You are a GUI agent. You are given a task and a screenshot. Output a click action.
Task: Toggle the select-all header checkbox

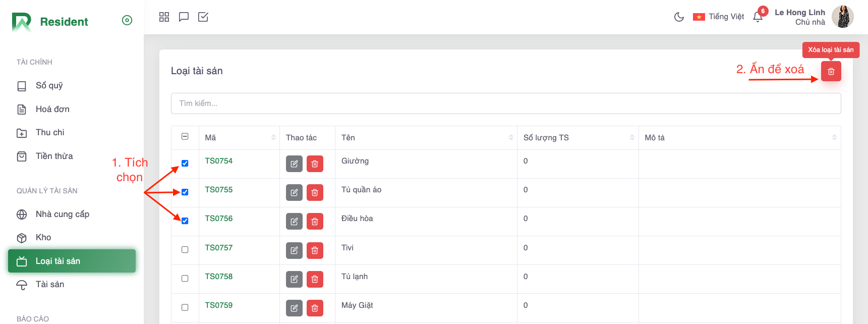click(x=185, y=137)
